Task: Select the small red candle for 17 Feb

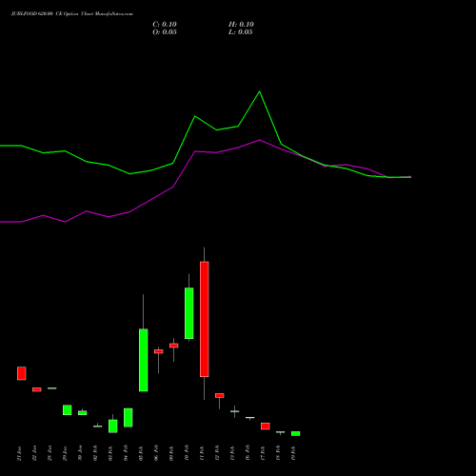Action: [266, 426]
